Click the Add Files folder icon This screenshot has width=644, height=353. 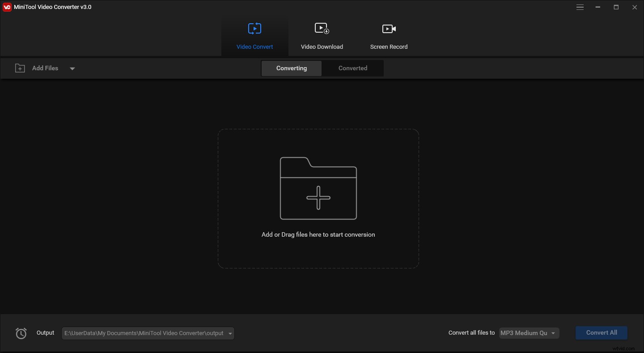click(20, 68)
